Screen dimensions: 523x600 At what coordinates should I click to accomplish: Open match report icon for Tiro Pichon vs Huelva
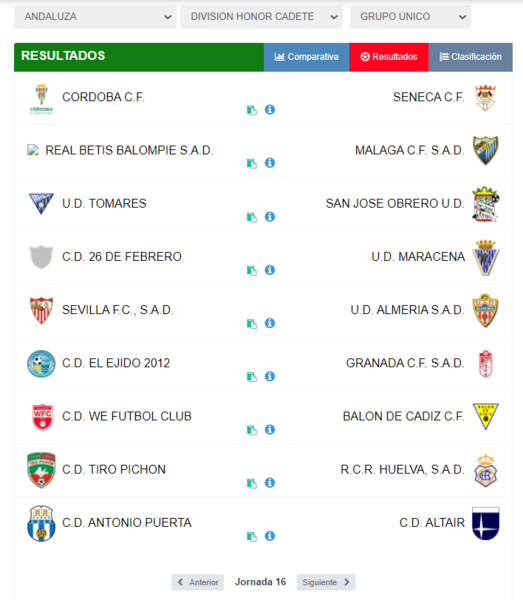click(x=252, y=483)
